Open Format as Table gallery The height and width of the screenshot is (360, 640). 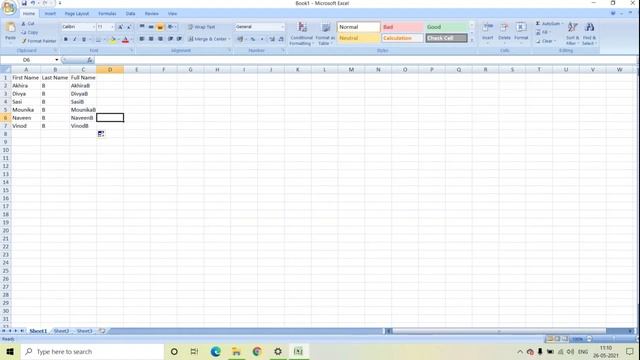pos(325,33)
